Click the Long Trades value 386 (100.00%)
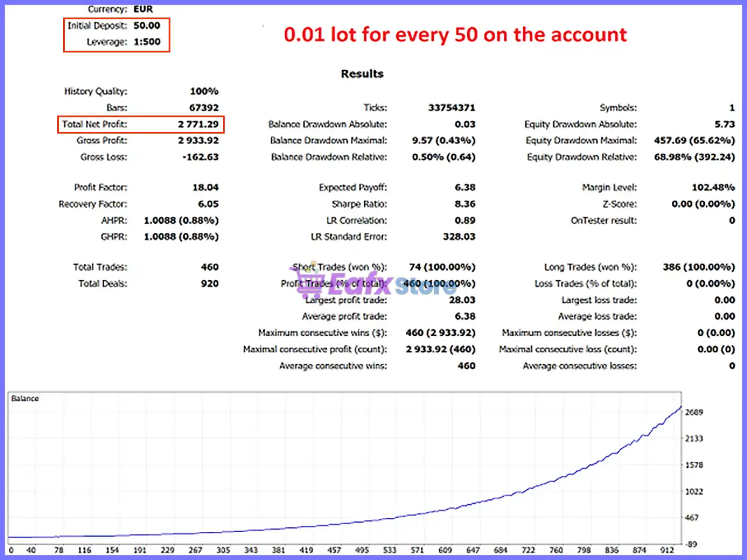The image size is (747, 560). (699, 267)
